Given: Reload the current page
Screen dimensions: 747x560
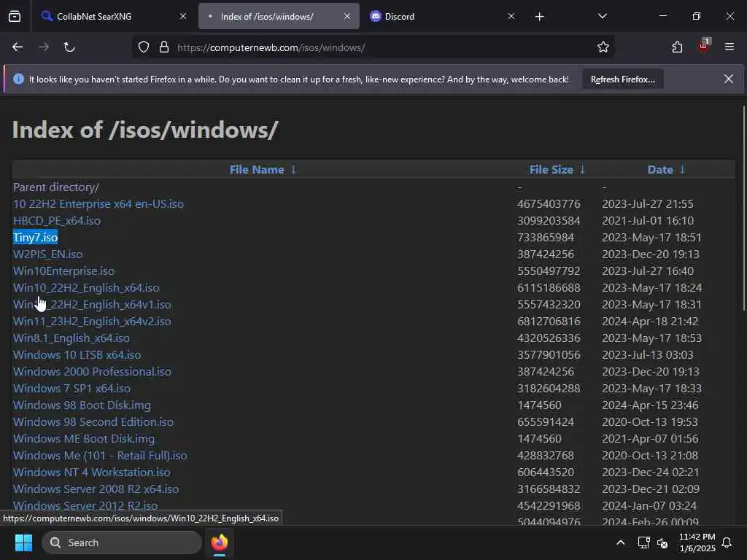Looking at the screenshot, I should tap(69, 47).
